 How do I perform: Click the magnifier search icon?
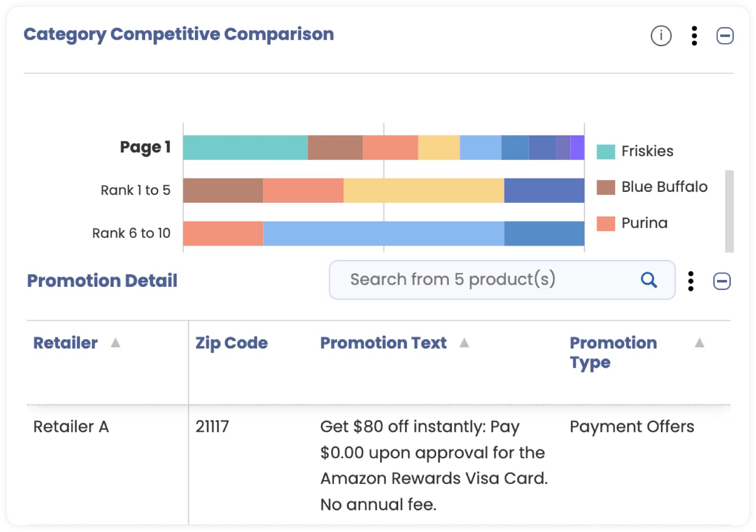pyautogui.click(x=649, y=280)
